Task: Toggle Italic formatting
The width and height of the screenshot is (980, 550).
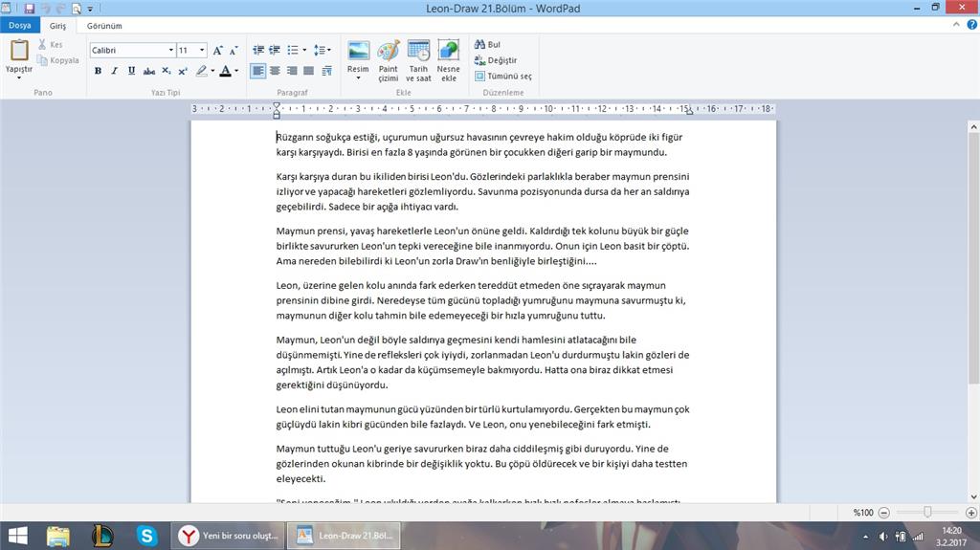Action: coord(115,71)
